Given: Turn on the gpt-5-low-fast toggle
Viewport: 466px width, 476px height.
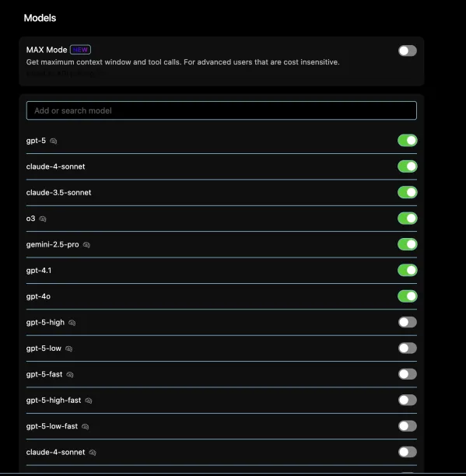Looking at the screenshot, I should [x=408, y=426].
